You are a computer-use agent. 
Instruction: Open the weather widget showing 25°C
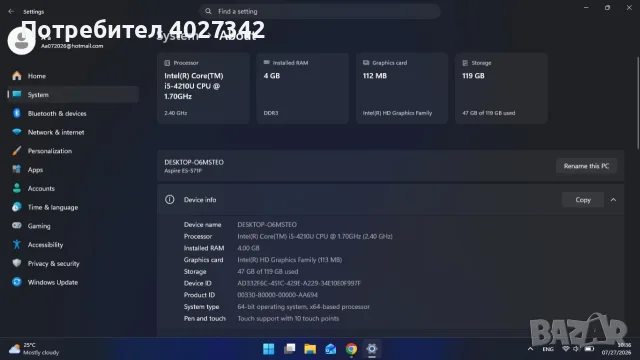pos(34,349)
